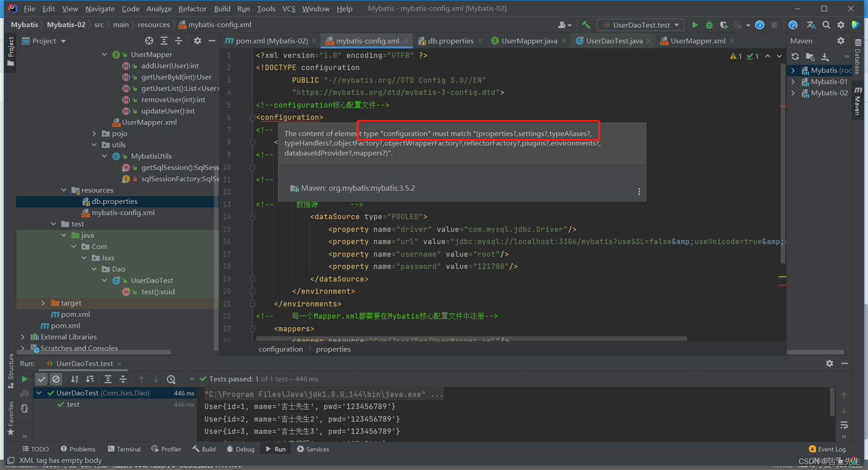The image size is (868, 470).
Task: Collapse UserDaoTest node in test results
Action: click(x=39, y=393)
